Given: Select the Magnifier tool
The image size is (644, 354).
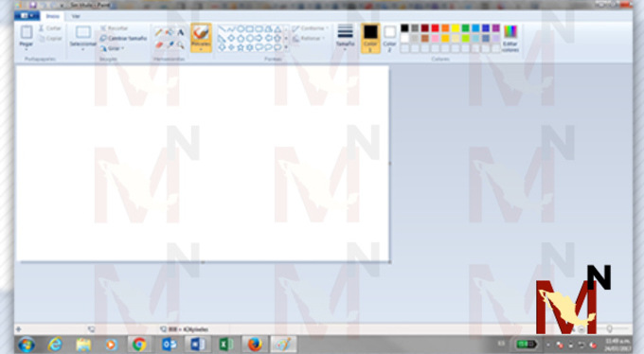Looking at the screenshot, I should click(180, 44).
